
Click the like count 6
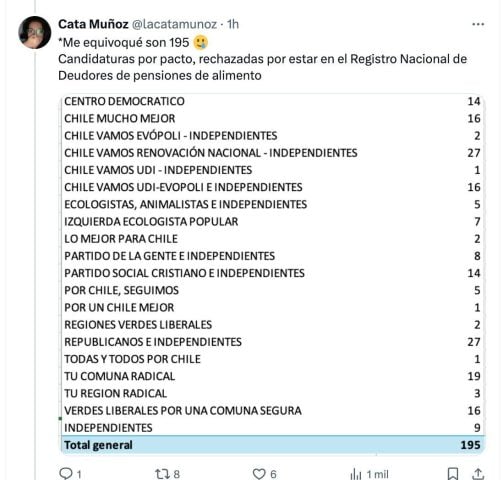coord(273,474)
